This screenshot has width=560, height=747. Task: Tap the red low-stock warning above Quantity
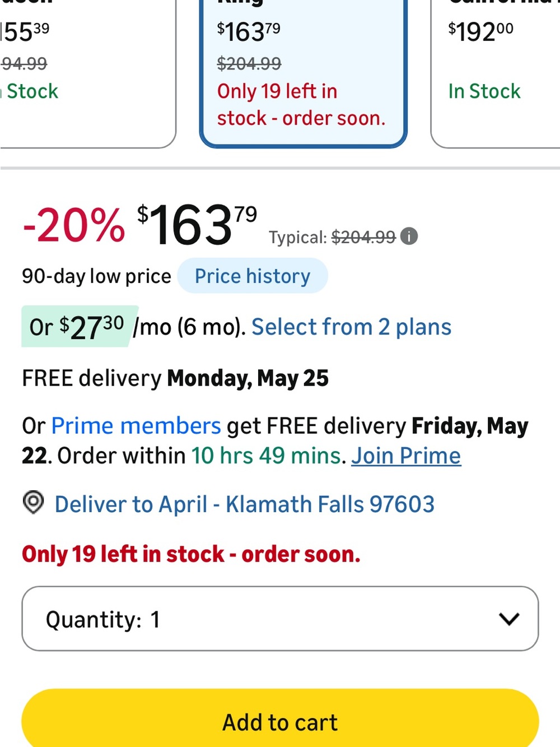[191, 554]
